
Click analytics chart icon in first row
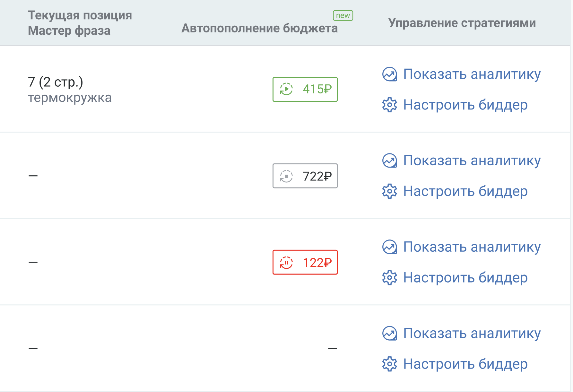coord(389,74)
